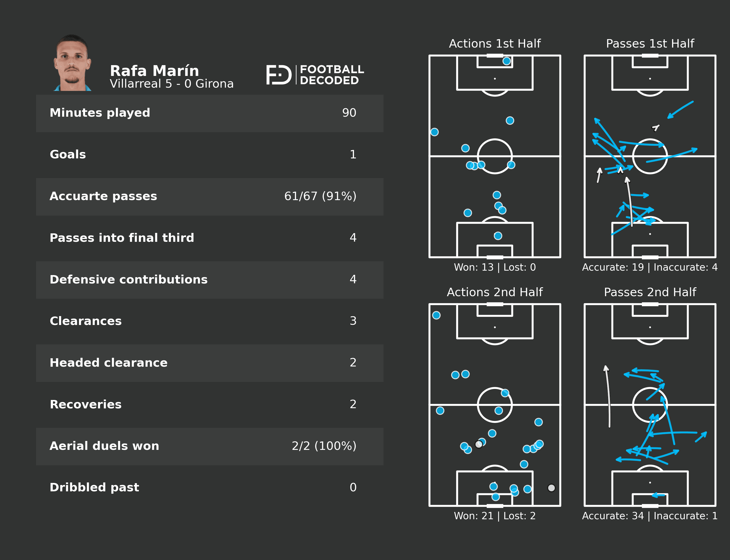730x560 pixels.
Task: Click the Football Decoded logo text
Action: pyautogui.click(x=331, y=75)
